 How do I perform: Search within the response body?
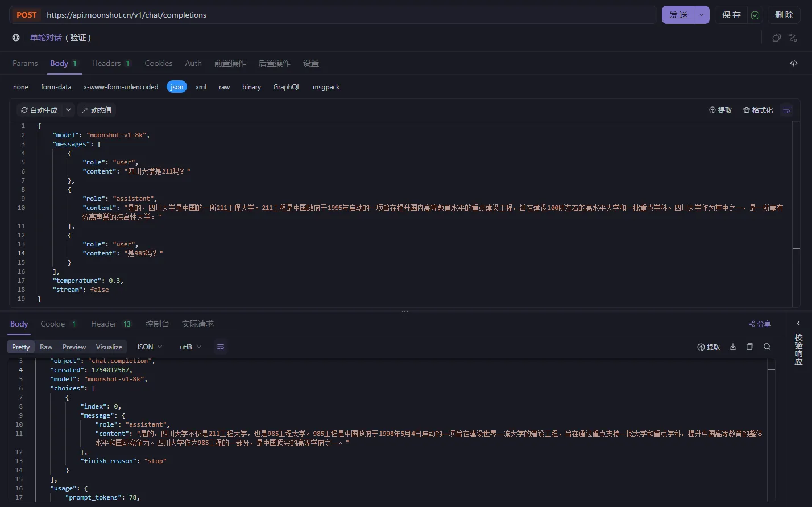(767, 347)
